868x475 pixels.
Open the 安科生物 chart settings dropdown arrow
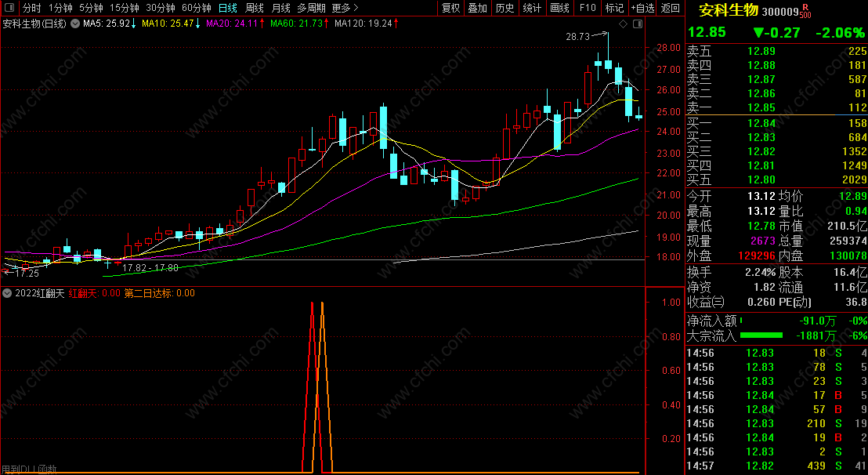pos(74,24)
